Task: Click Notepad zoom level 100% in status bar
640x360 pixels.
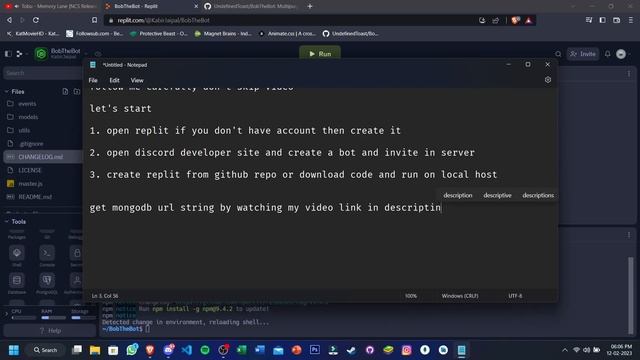Action: point(411,296)
